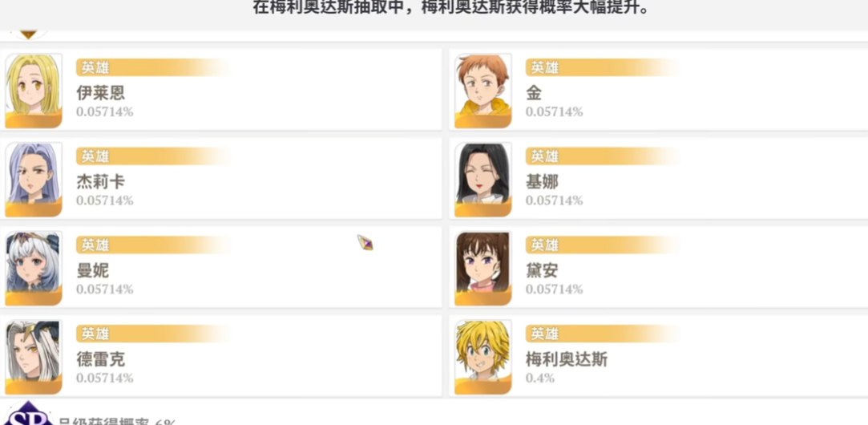Image resolution: width=868 pixels, height=425 pixels.
Task: Select the 金 hero portrait
Action: click(x=482, y=90)
